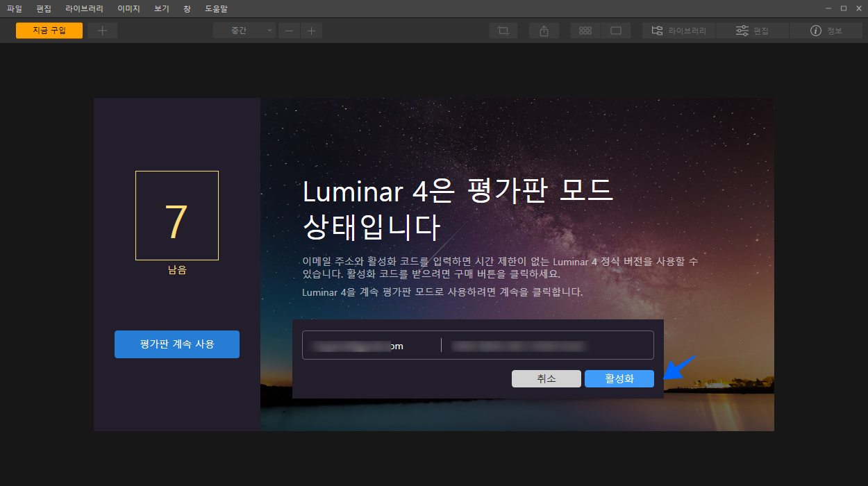Open the 보기 menu
The height and width of the screenshot is (486, 868).
coord(162,9)
